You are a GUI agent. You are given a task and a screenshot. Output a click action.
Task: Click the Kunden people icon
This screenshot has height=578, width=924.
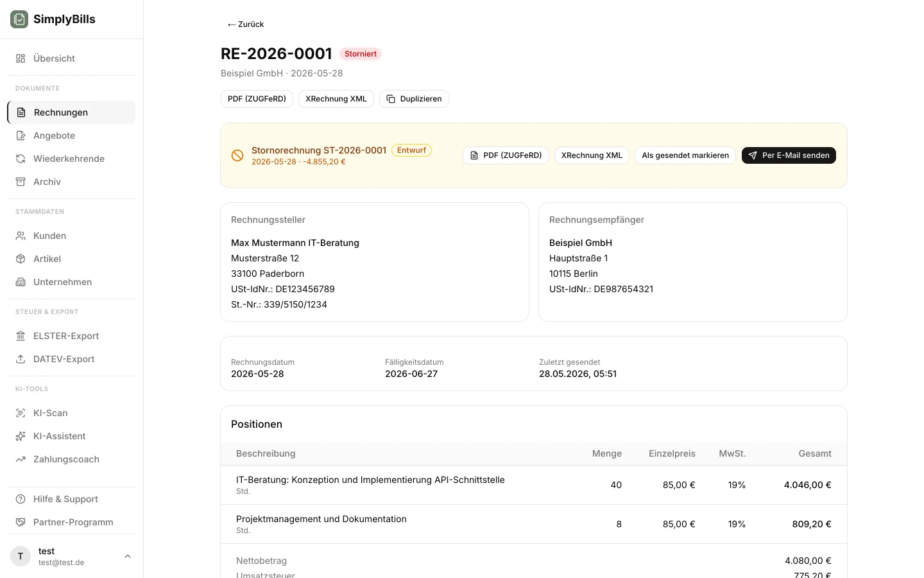click(x=21, y=236)
